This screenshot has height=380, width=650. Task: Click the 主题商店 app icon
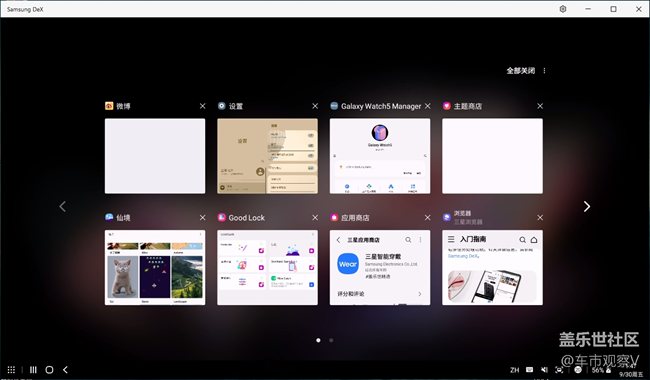point(446,106)
